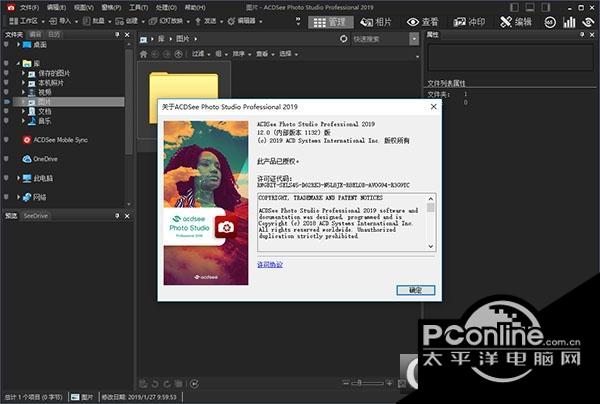
Task: Pin the 文件夹 folders panel
Action: [x=117, y=35]
